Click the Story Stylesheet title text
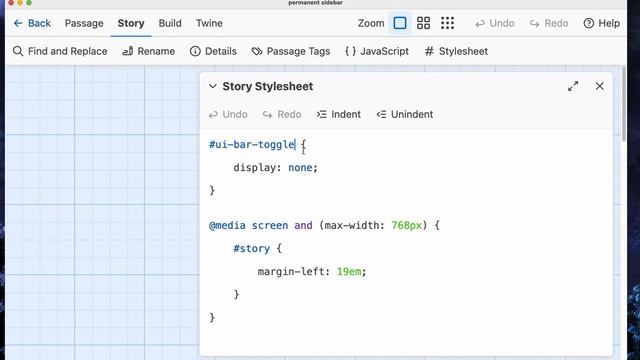 [268, 86]
